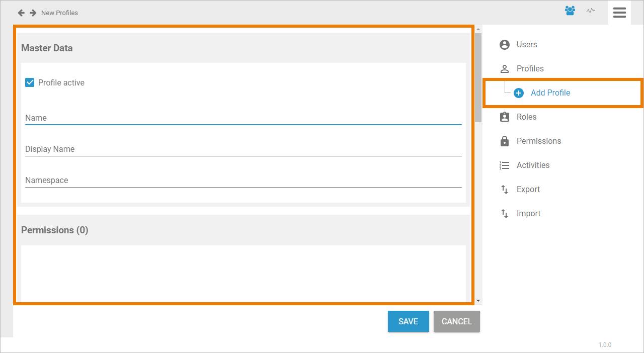
Task: Click the Permissions lock icon
Action: click(504, 141)
